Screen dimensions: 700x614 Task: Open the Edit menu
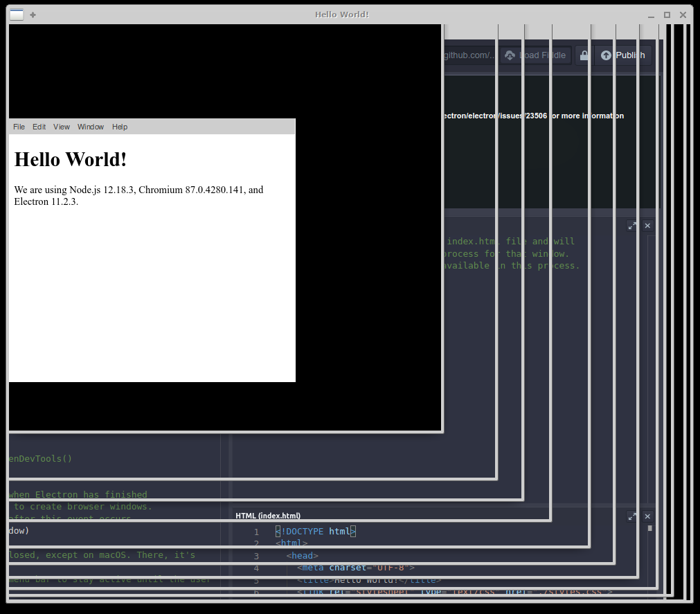pyautogui.click(x=39, y=127)
